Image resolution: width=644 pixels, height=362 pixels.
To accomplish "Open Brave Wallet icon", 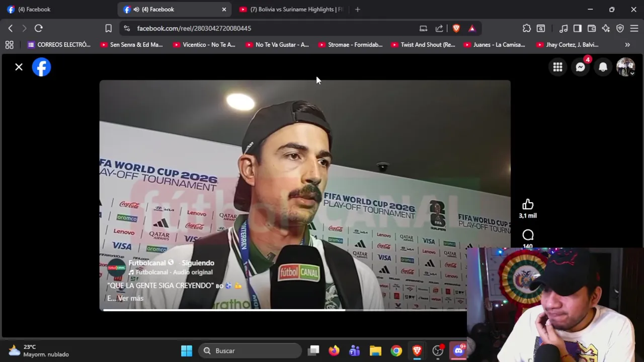I will [592, 28].
